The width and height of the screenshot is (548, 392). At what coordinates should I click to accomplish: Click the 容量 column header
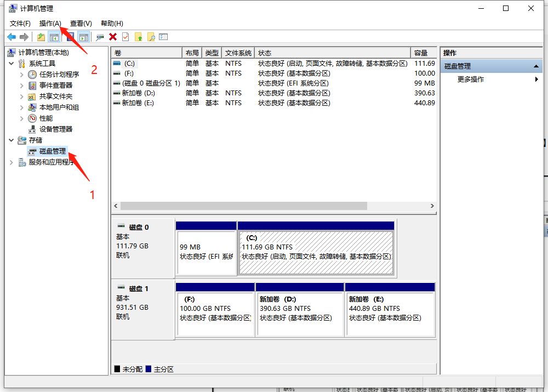click(423, 53)
